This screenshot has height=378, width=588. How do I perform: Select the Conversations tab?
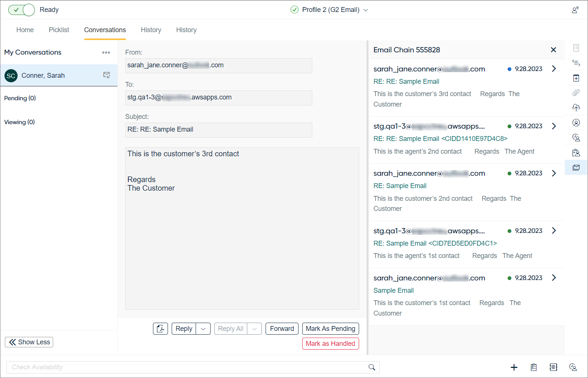point(105,30)
